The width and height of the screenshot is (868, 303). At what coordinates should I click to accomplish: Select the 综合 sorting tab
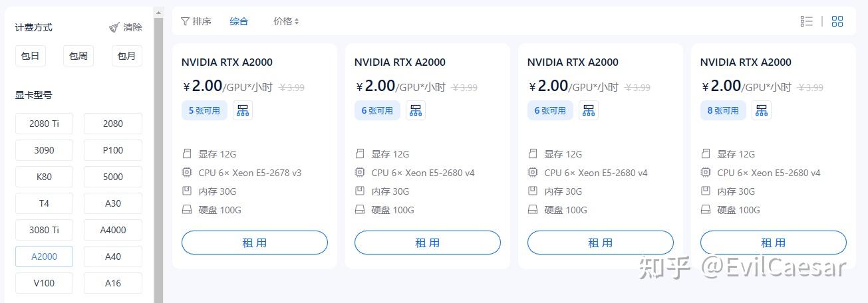239,21
